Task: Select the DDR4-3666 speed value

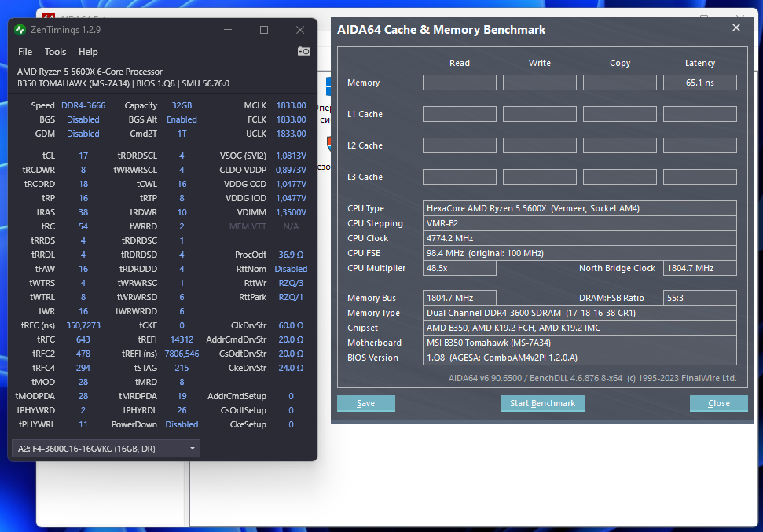Action: [x=83, y=105]
